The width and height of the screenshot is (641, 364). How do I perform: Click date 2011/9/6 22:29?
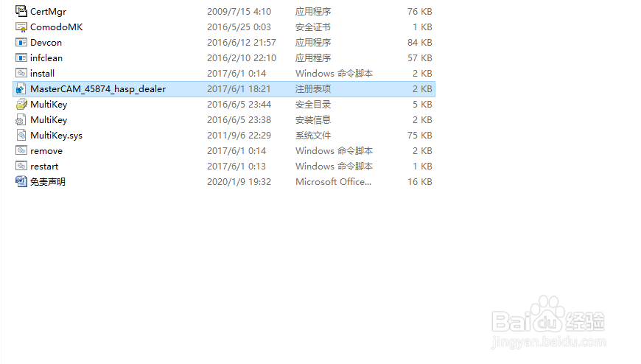point(239,136)
